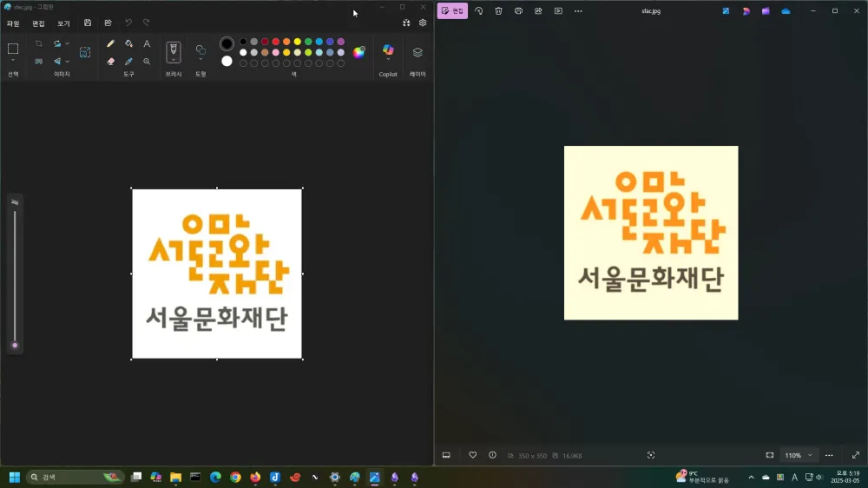Open Clipchamp icon in Photos title bar
Viewport: 868px width, 488px height.
coord(766,11)
